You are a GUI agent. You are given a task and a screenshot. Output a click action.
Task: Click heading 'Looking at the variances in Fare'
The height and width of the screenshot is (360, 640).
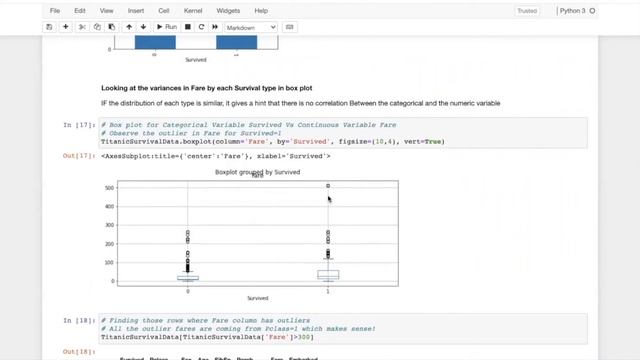coord(207,88)
